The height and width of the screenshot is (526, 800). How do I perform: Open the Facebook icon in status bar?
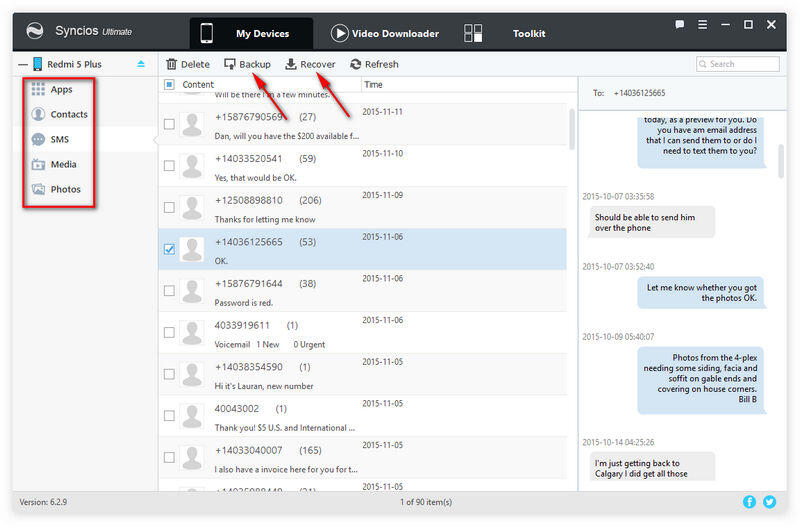pyautogui.click(x=749, y=502)
